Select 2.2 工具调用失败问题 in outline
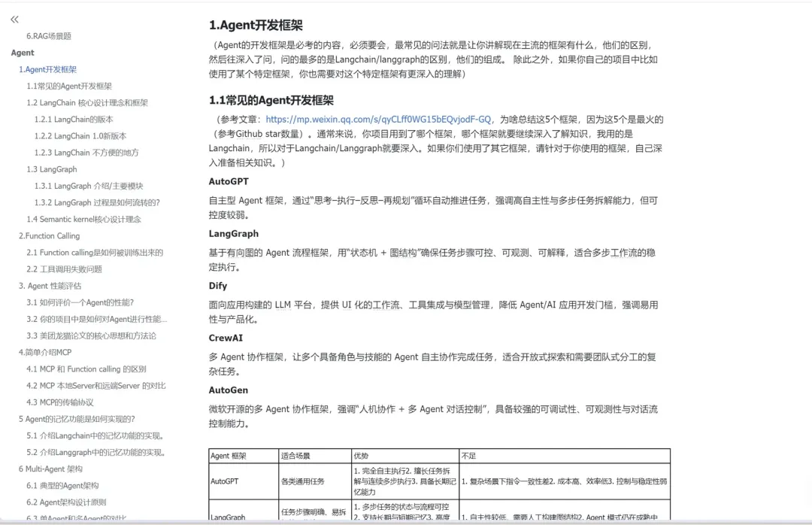The width and height of the screenshot is (812, 525). tap(64, 269)
